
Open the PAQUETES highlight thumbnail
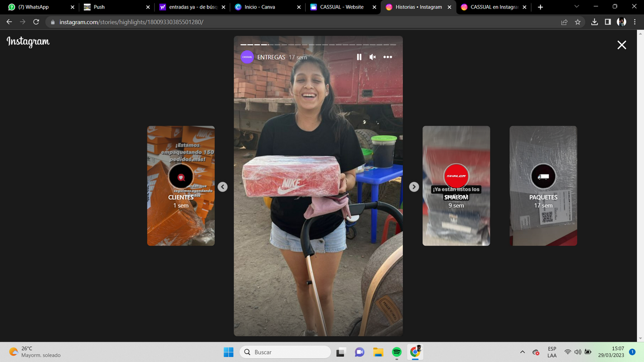[543, 185]
